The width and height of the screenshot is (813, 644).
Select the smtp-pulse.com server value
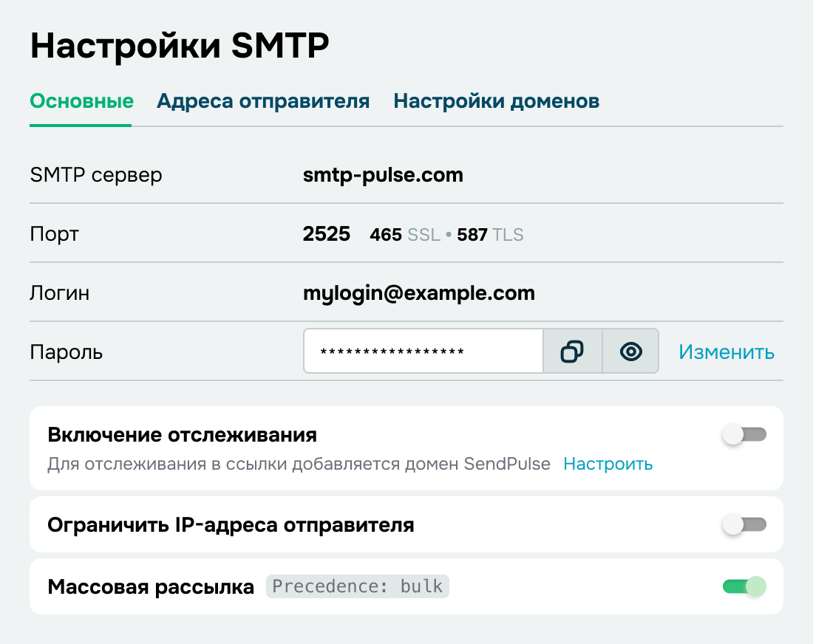click(x=383, y=175)
